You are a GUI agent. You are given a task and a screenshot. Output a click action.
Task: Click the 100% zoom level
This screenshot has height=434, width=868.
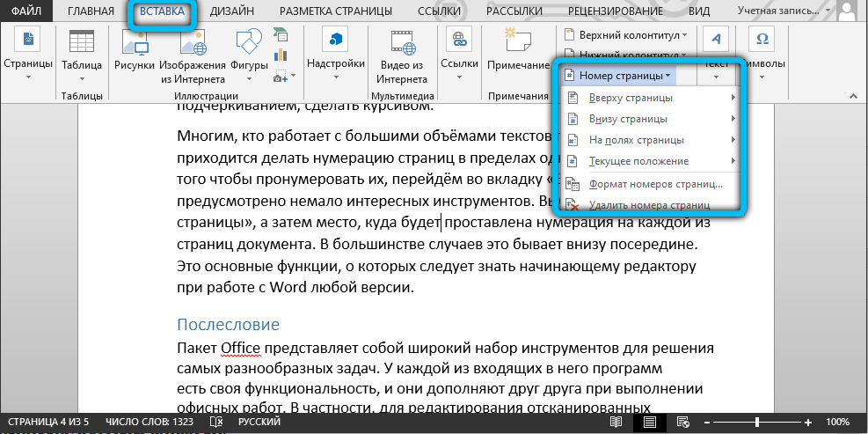837,422
